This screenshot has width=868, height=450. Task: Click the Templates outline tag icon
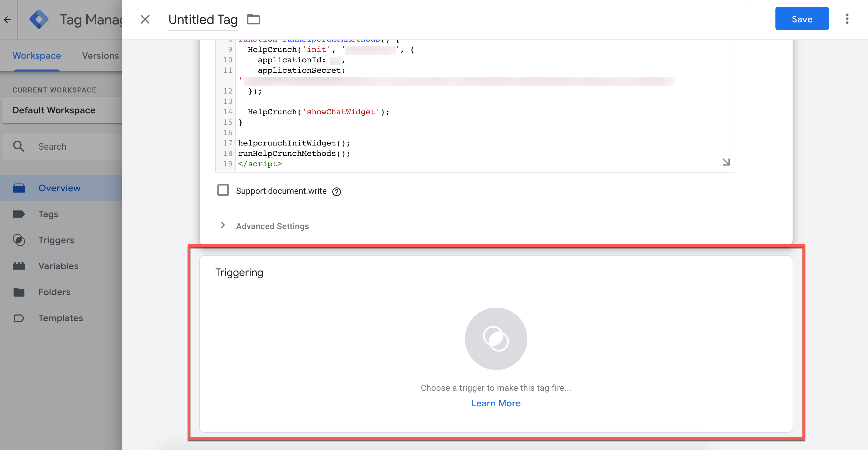point(19,318)
